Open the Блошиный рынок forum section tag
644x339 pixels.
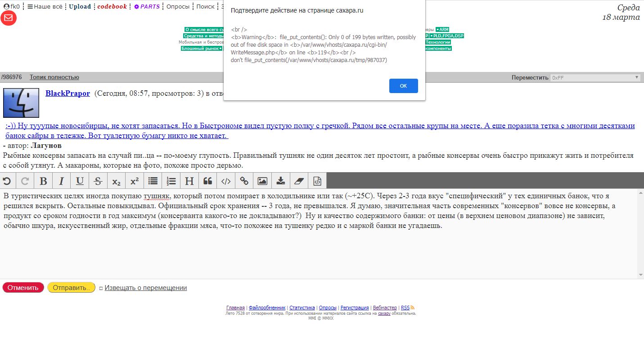(x=202, y=49)
